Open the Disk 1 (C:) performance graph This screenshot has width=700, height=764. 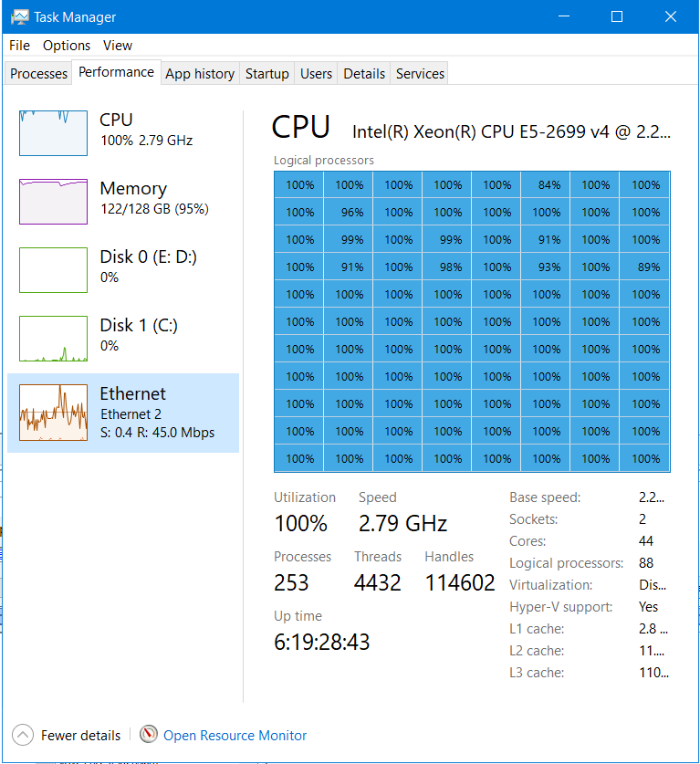53,339
